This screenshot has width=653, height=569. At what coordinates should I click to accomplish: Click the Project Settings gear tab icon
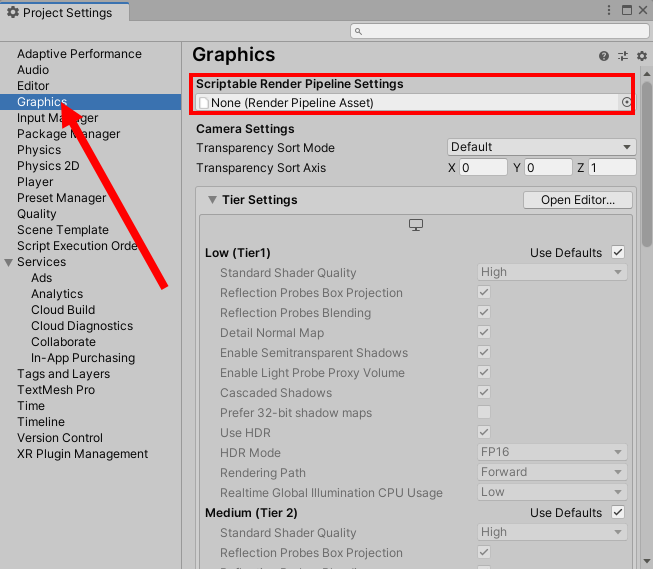13,12
